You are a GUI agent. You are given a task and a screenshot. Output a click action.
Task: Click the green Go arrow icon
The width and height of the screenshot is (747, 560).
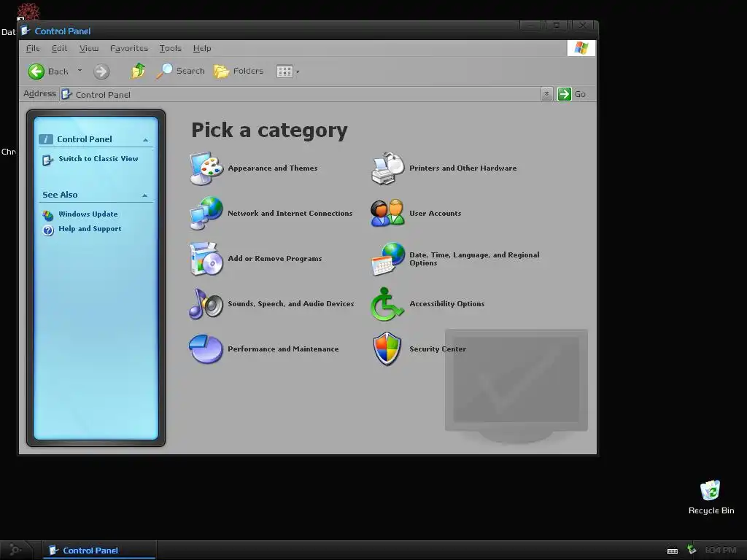tap(565, 94)
